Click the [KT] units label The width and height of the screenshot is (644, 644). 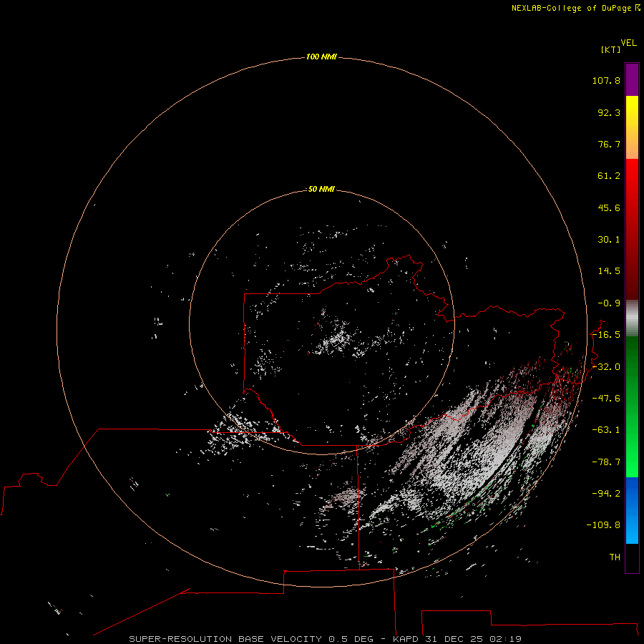pyautogui.click(x=611, y=49)
